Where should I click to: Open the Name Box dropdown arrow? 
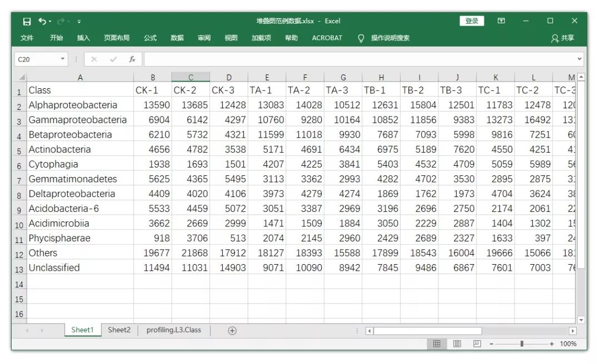click(x=63, y=58)
